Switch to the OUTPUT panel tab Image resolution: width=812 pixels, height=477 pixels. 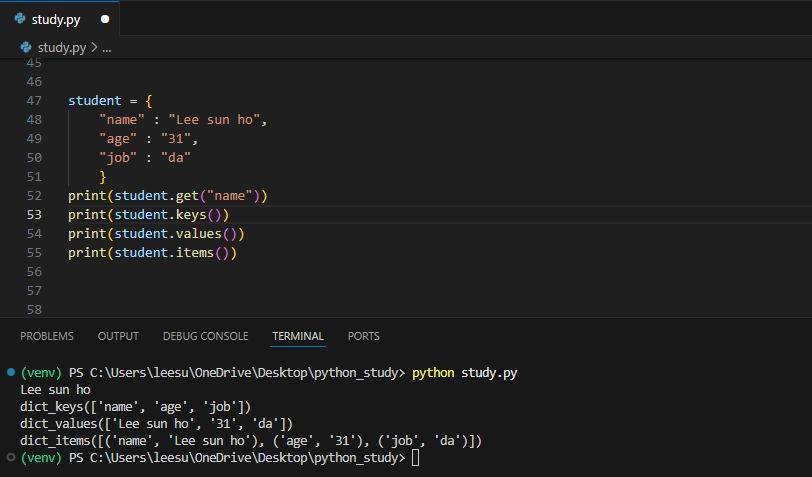pos(118,336)
